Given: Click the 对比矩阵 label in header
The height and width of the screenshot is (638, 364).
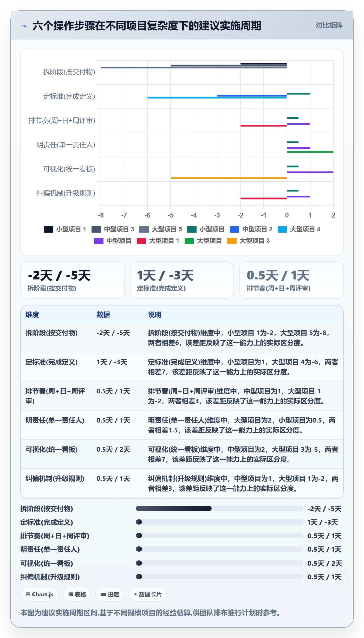Looking at the screenshot, I should pyautogui.click(x=329, y=25).
